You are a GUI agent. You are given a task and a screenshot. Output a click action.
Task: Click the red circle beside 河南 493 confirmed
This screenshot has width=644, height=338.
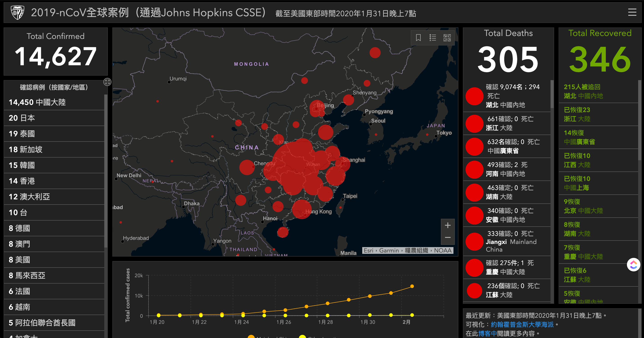[474, 169]
